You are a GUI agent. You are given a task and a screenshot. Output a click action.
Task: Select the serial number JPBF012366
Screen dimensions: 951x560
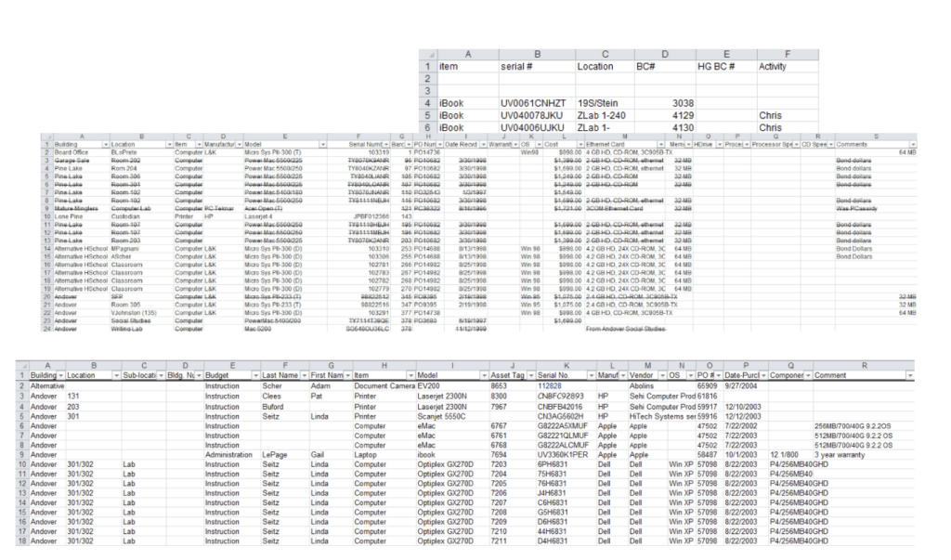359,216
